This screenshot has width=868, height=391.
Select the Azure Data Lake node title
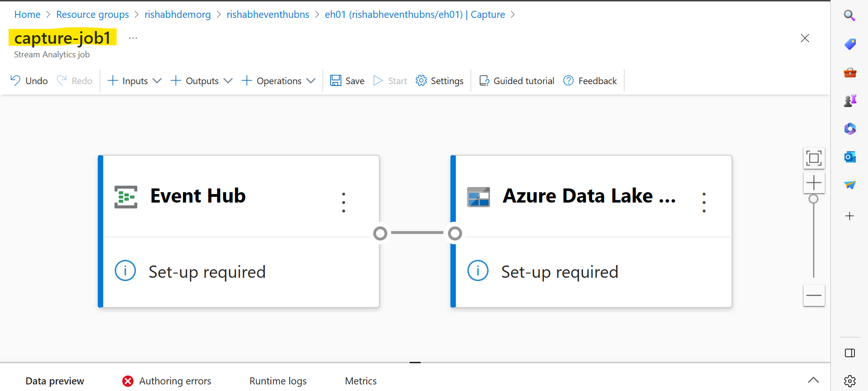[x=589, y=196]
